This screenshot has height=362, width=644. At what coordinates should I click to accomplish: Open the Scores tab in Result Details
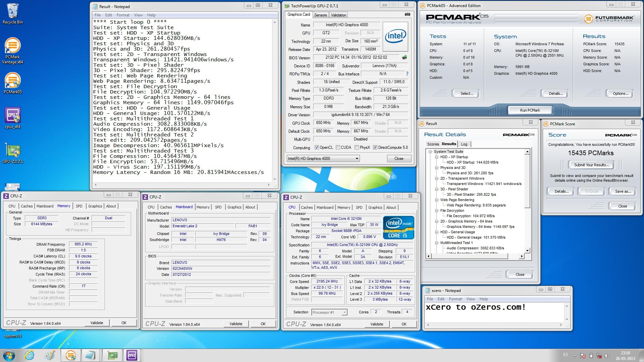(x=433, y=144)
